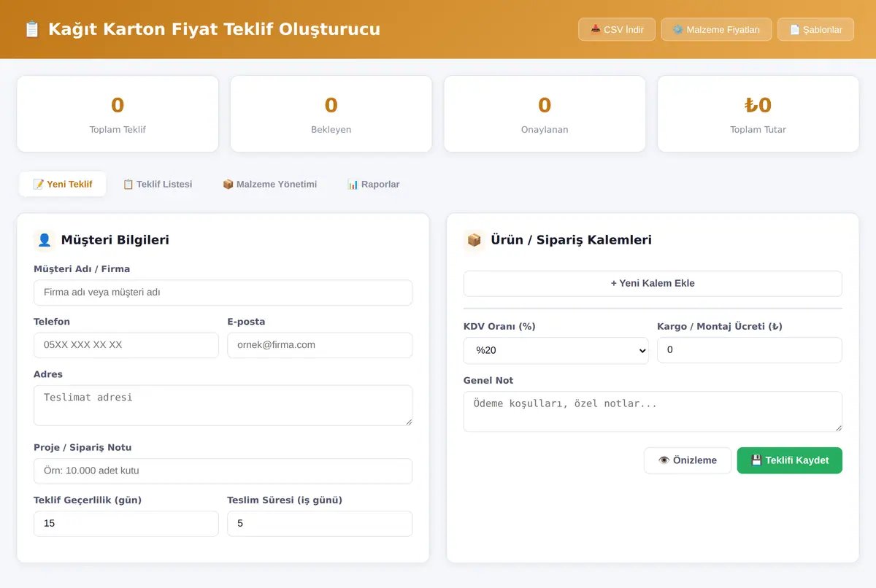This screenshot has height=588, width=876.
Task: Click the Teslim Süresi (iş günü) field
Action: click(320, 523)
